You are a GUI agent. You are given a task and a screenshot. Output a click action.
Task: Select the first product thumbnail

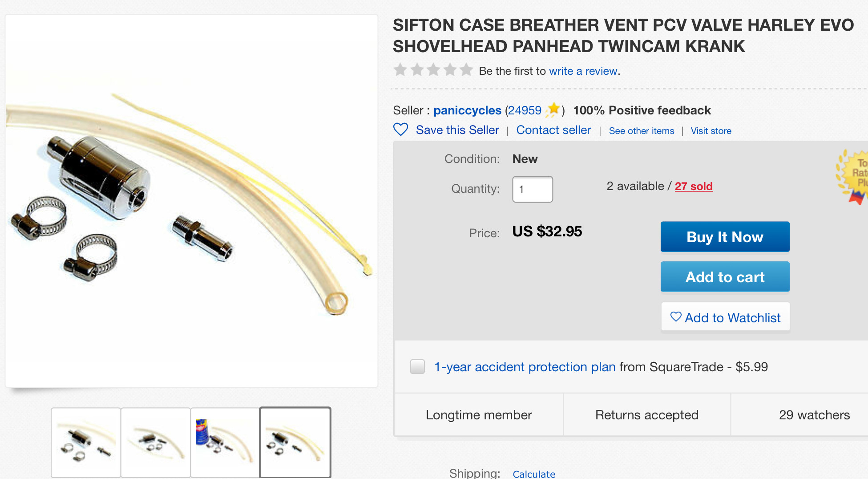(86, 442)
